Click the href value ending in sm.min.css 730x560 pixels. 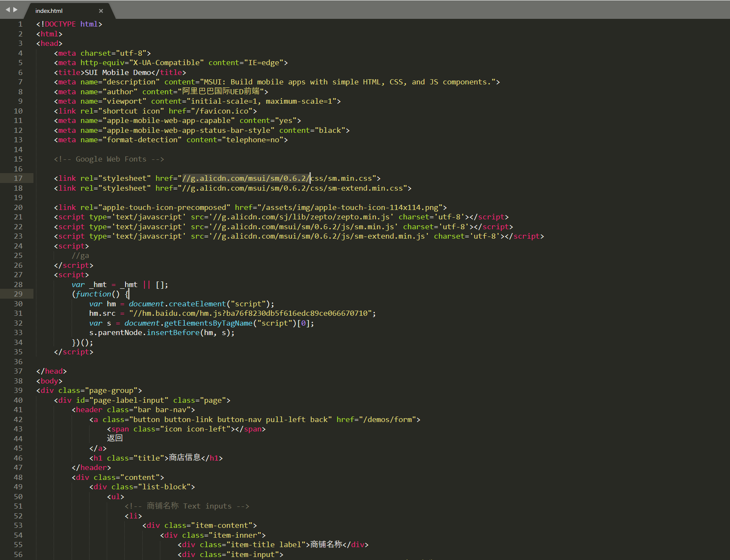[x=279, y=178]
